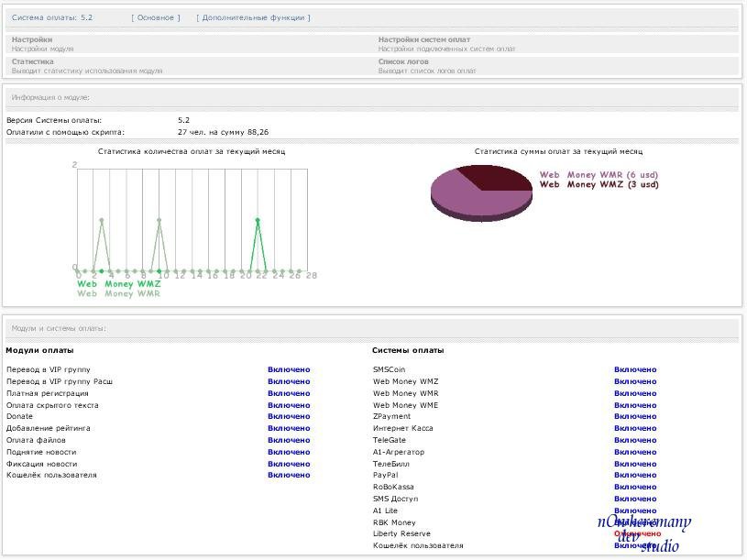Toggle Включено status for Web Money WME
The height and width of the screenshot is (560, 747).
coord(635,405)
